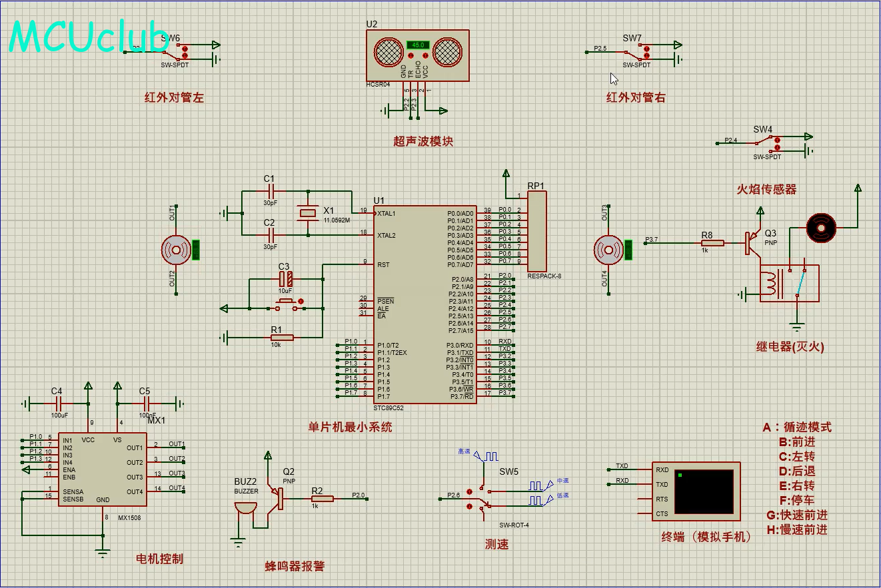
Task: Click the "46.0" distance reading on U2
Action: click(418, 45)
